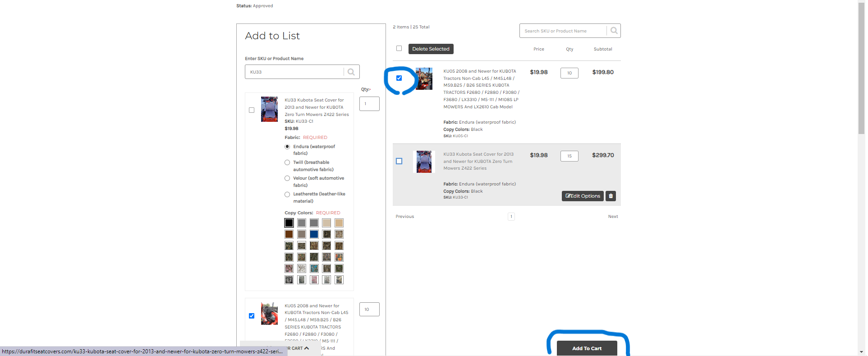Image resolution: width=868 pixels, height=356 pixels.
Task: Click the Add To Cart button
Action: click(587, 348)
